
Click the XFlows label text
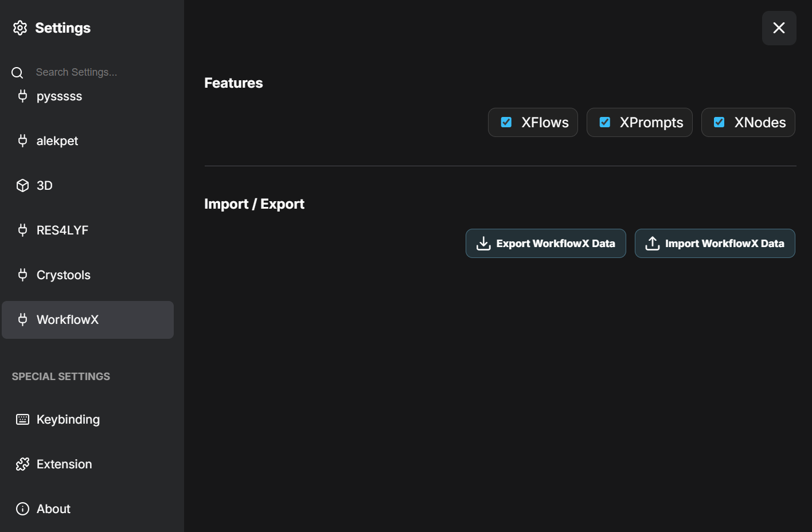(545, 122)
